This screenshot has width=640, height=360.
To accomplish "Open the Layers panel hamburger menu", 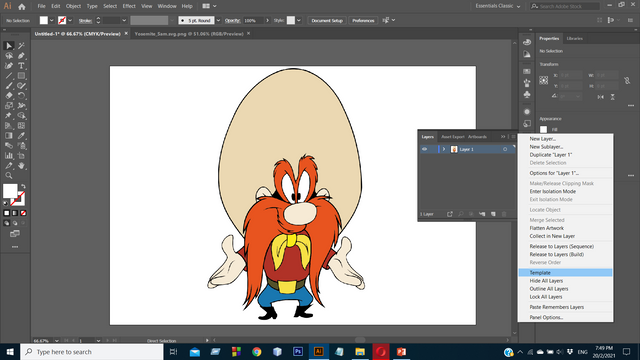I will (x=513, y=137).
